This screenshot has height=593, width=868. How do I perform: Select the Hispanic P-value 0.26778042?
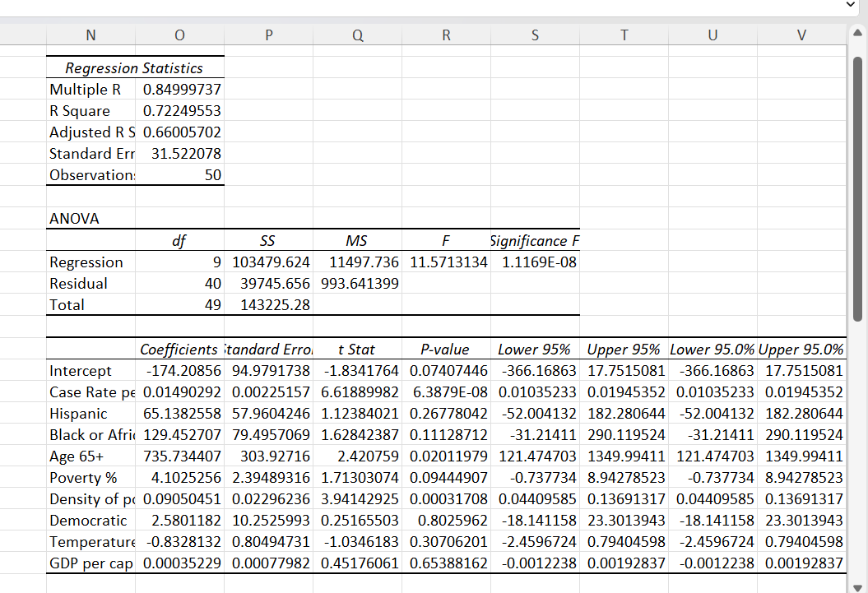tap(445, 413)
